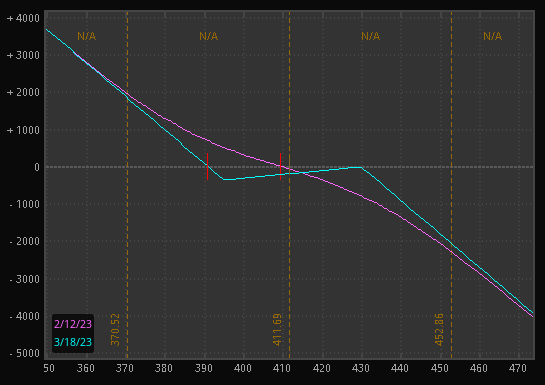The width and height of the screenshot is (545, 385).
Task: Select the 3/18/23 legend entry
Action: [73, 342]
